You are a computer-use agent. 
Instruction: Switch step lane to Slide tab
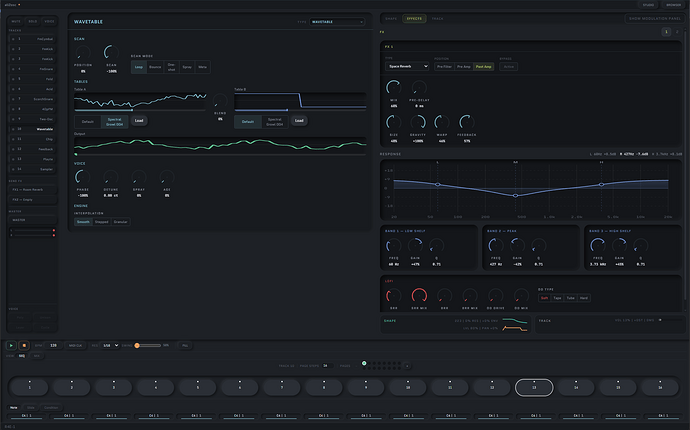30,408
